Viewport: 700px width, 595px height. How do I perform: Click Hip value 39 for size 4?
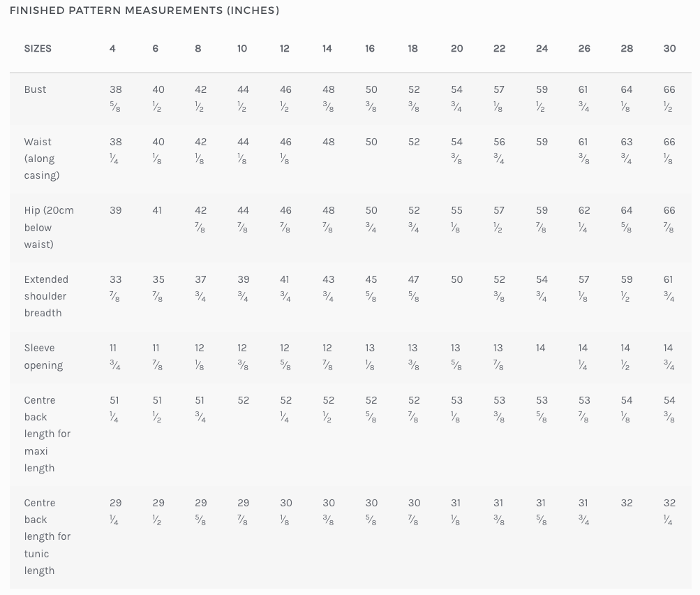[116, 210]
